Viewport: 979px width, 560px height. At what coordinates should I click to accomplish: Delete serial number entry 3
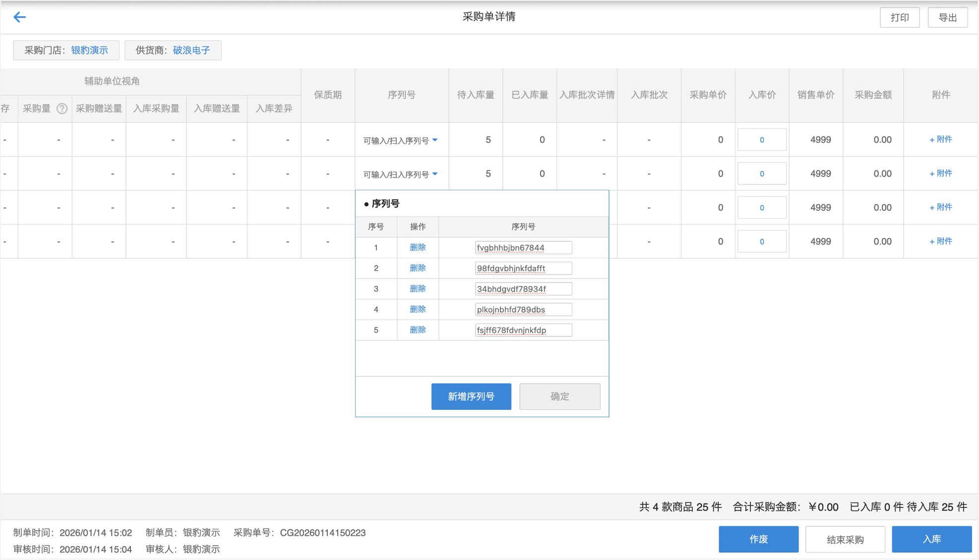point(418,288)
